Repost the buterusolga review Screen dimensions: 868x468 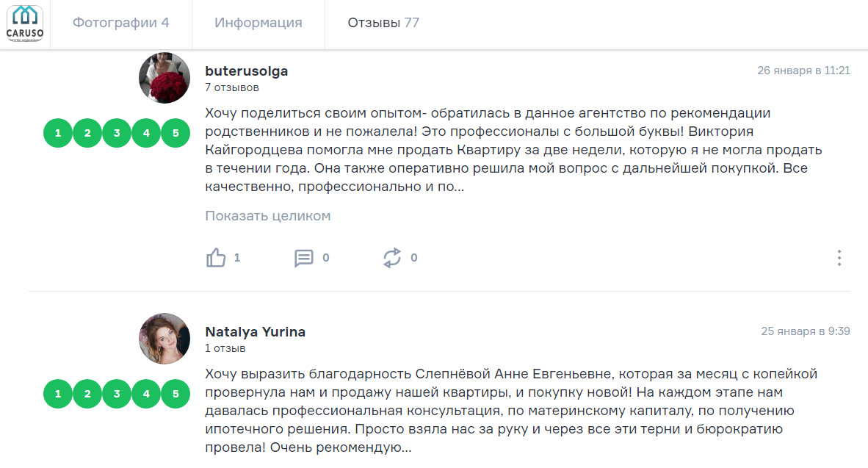(x=392, y=258)
